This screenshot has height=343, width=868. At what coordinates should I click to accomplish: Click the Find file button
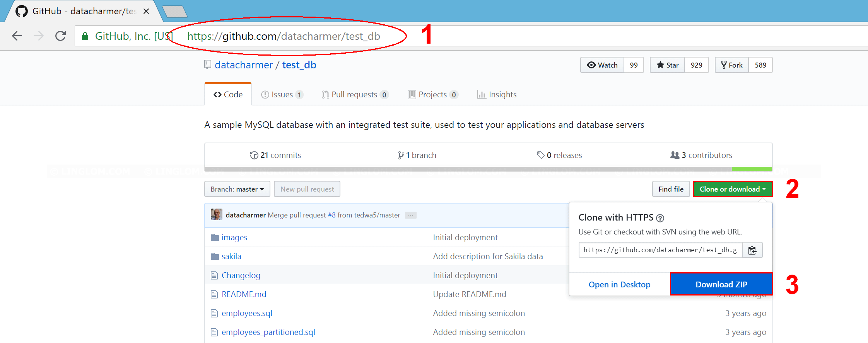click(x=671, y=189)
